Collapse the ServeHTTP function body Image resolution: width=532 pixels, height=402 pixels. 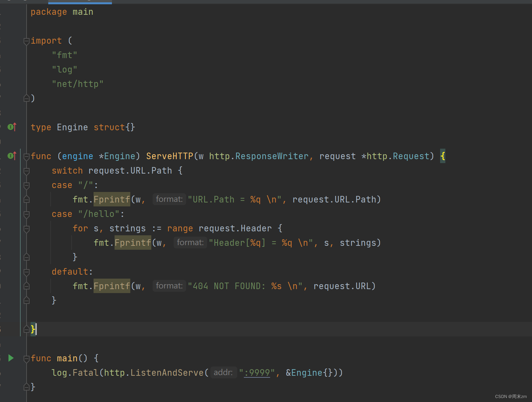pyautogui.click(x=27, y=157)
